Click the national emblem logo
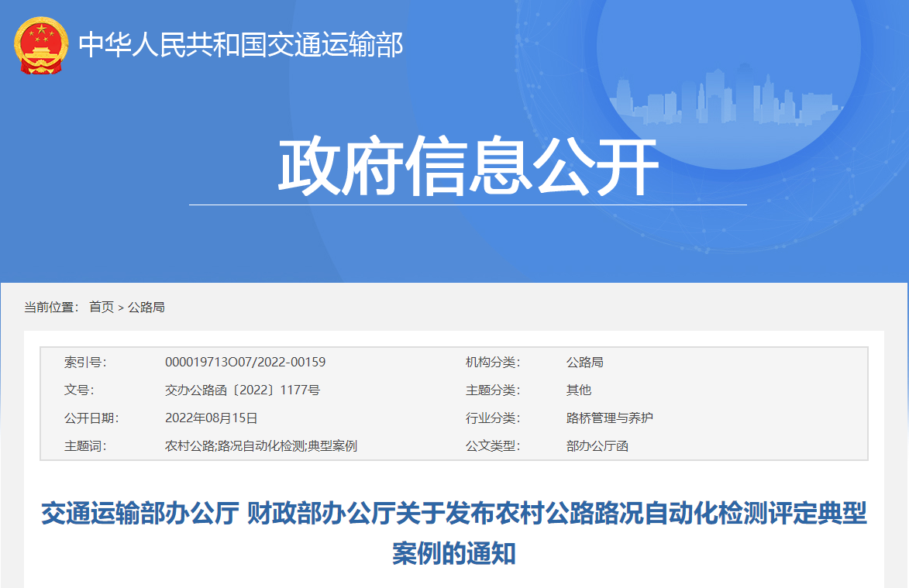Viewport: 909px width, 588px height. click(40, 45)
